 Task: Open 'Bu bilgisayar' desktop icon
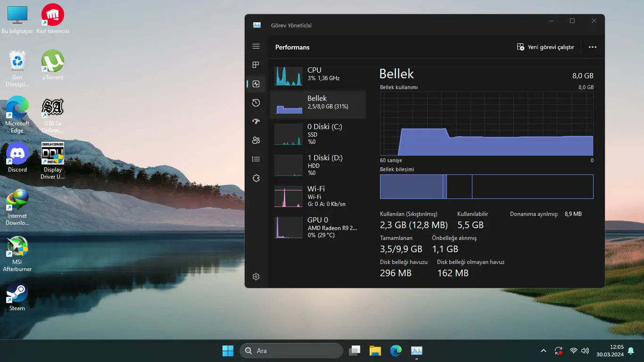point(17,20)
